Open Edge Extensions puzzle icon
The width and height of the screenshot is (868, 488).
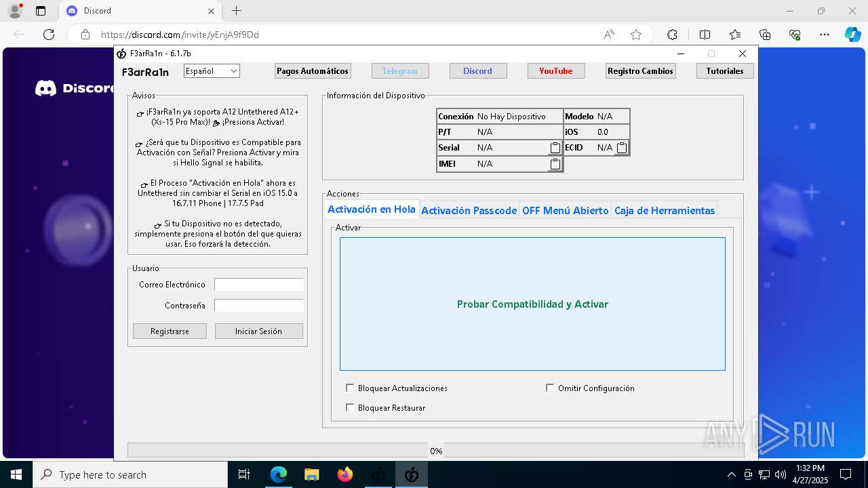672,35
